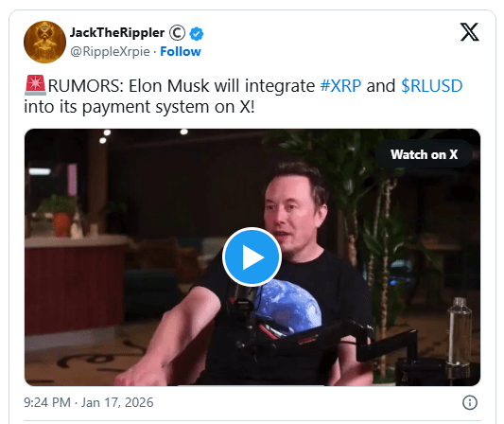The width and height of the screenshot is (504, 424).
Task: Click the 'payment system on X!' text line
Action: 168,107
